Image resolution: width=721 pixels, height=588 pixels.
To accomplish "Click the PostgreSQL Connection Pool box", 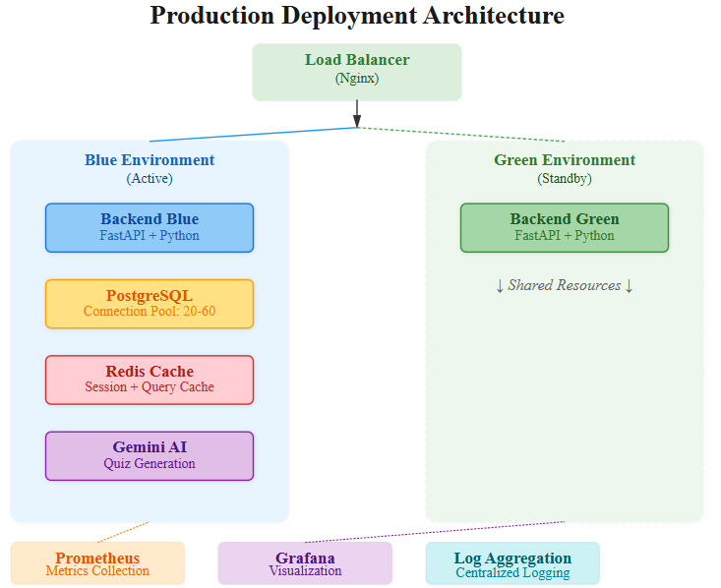I will 150,304.
